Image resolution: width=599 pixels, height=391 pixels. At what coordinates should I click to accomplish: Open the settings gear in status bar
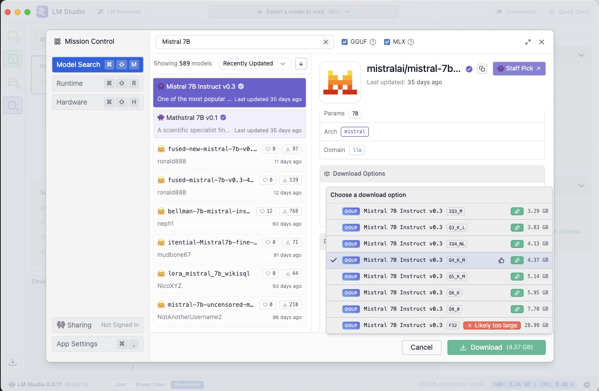tap(587, 385)
